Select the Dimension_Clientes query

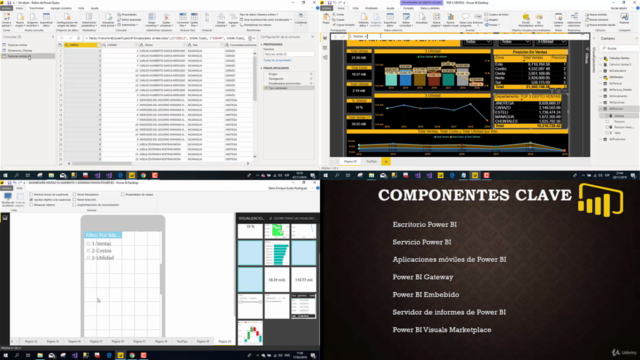click(x=20, y=50)
